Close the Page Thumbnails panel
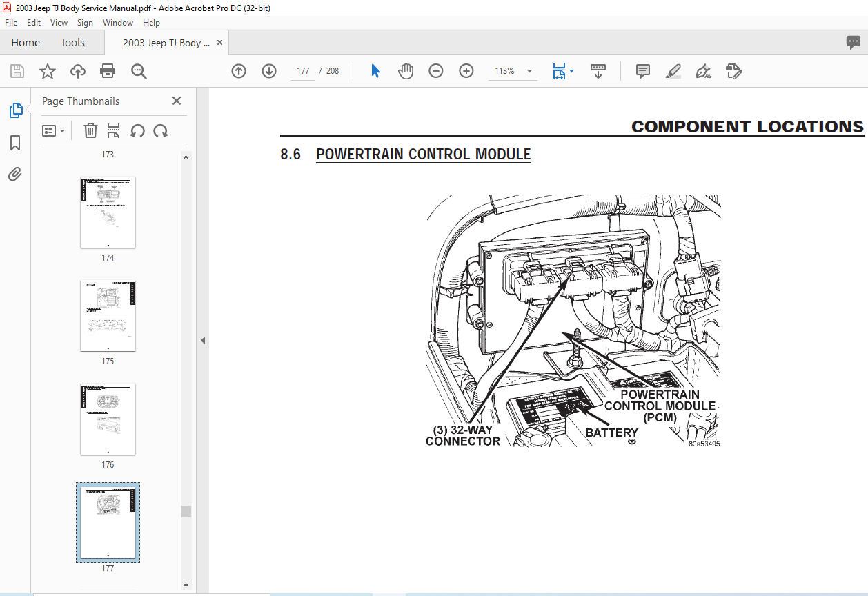This screenshot has height=596, width=868. point(177,101)
